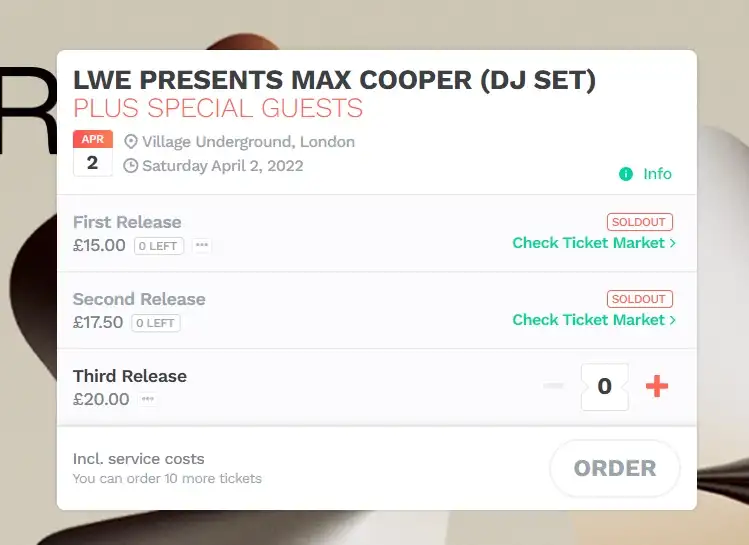Check Ticket Market for First Release
This screenshot has height=545, width=749.
[x=588, y=243]
